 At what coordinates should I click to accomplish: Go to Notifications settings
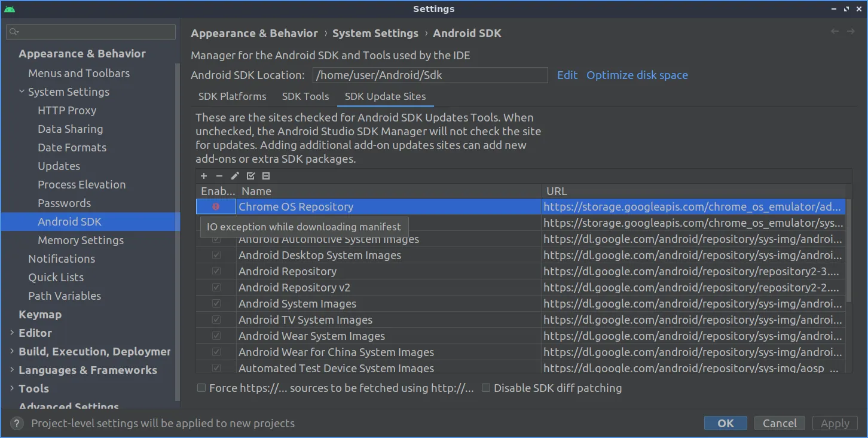[62, 258]
